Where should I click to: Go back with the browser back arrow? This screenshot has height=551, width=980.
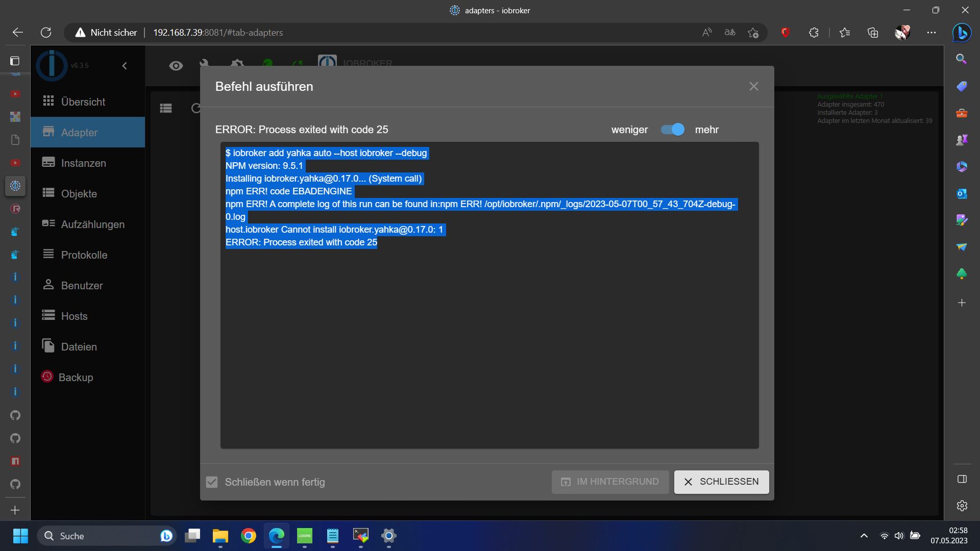(x=18, y=33)
